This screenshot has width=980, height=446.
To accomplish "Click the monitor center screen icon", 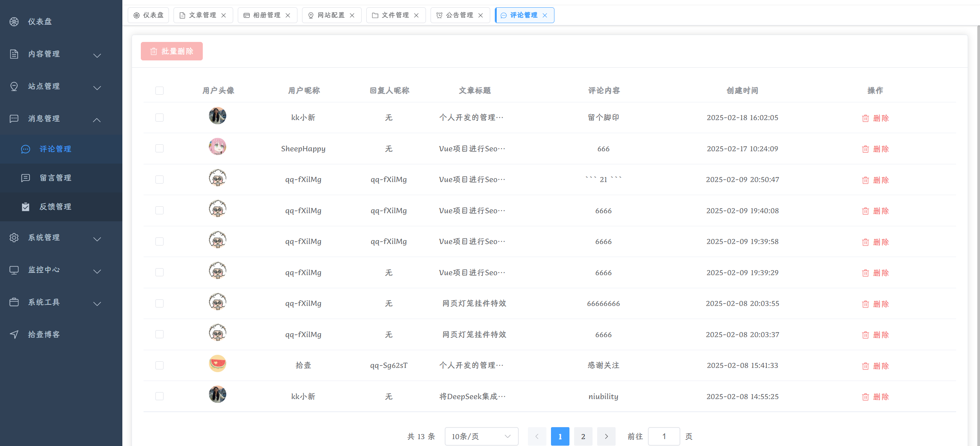I will tap(14, 270).
